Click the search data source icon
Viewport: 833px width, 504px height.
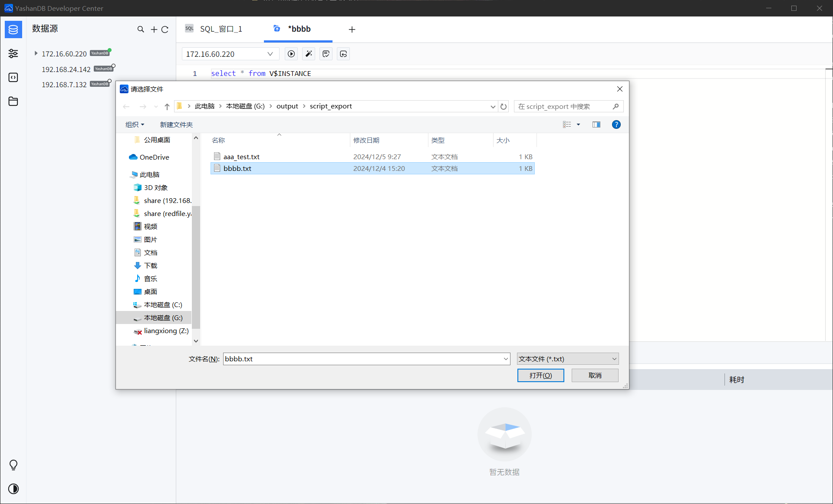click(x=141, y=29)
